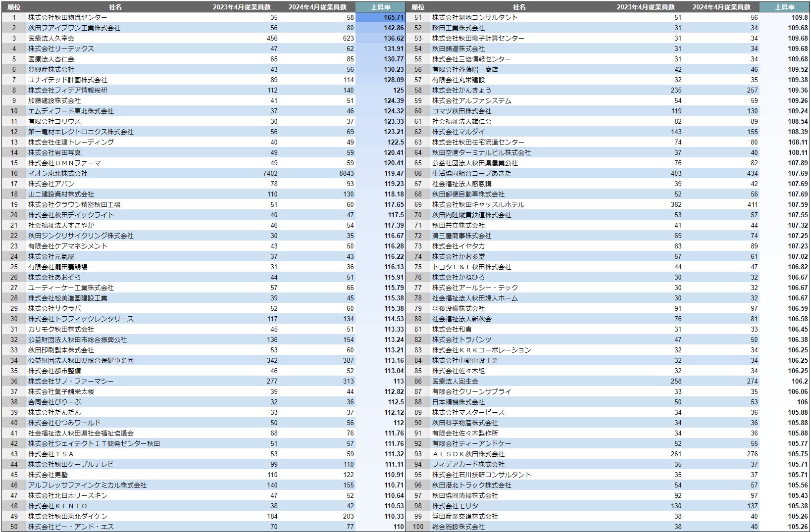Viewport: 811px width, 532px height.
Task: Click the 医療法人回生会 name
Action: point(455,381)
